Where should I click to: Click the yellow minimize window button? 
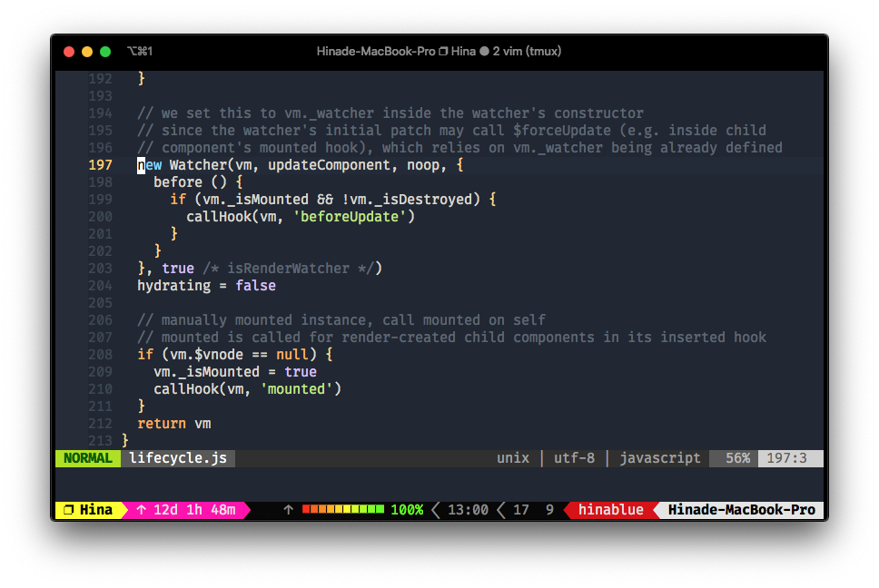(87, 52)
